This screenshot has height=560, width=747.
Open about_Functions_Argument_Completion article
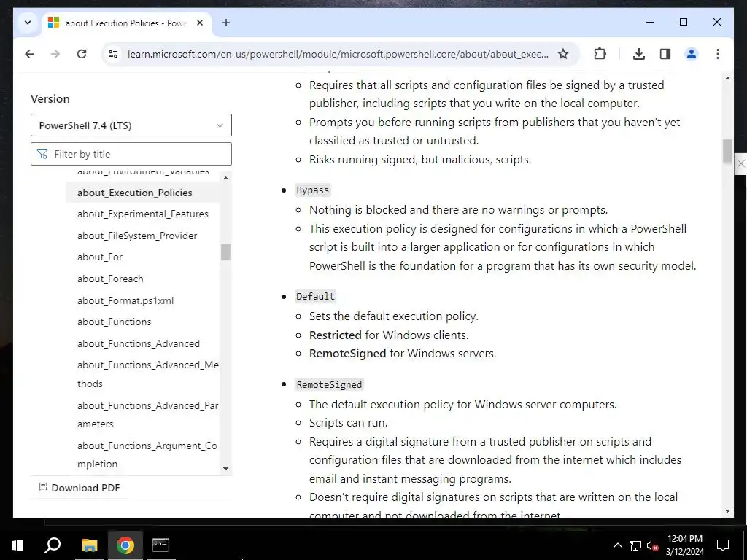[x=147, y=455]
